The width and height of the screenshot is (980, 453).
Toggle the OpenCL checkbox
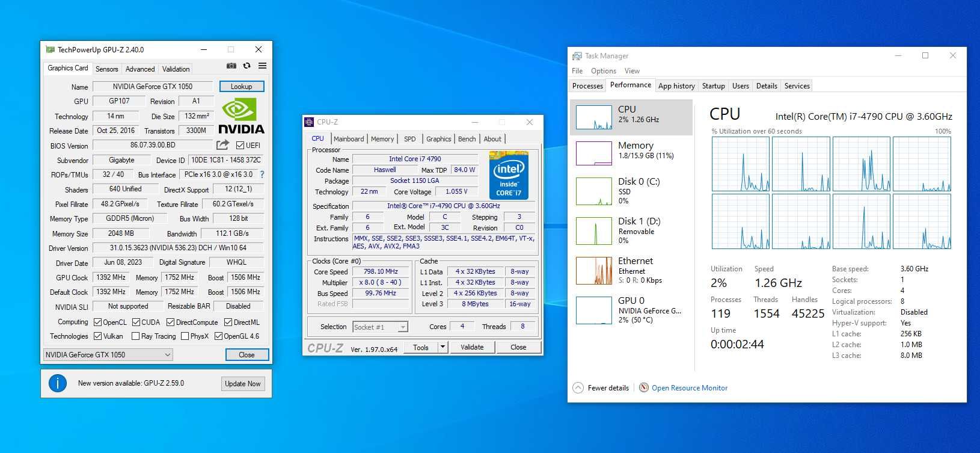click(97, 322)
